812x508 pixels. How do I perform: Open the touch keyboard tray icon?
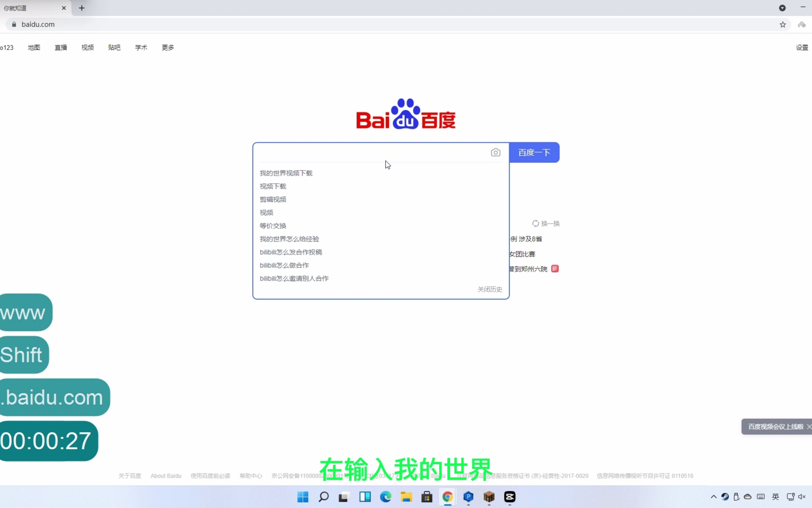761,497
